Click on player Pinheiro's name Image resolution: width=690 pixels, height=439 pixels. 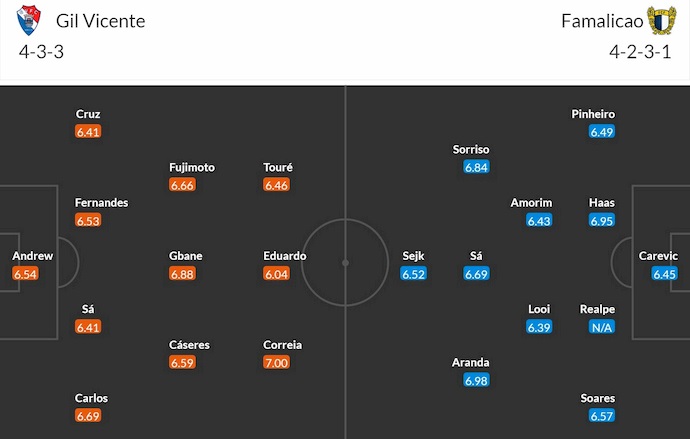point(593,114)
